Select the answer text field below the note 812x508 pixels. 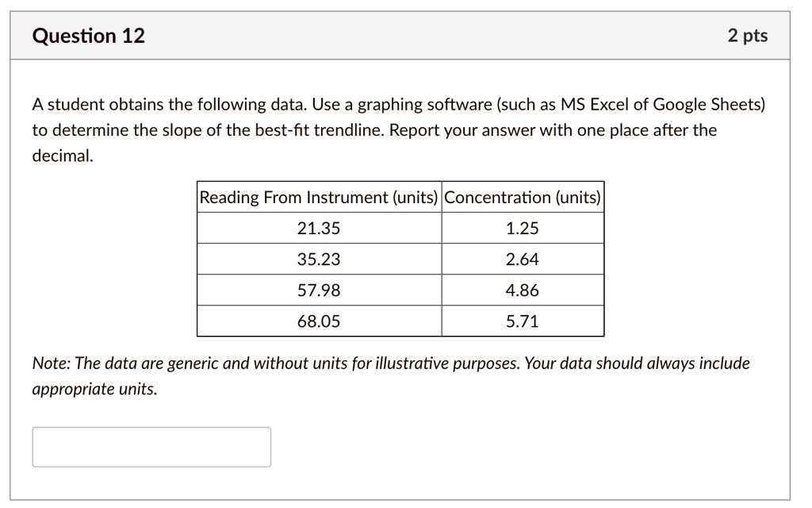tap(151, 446)
